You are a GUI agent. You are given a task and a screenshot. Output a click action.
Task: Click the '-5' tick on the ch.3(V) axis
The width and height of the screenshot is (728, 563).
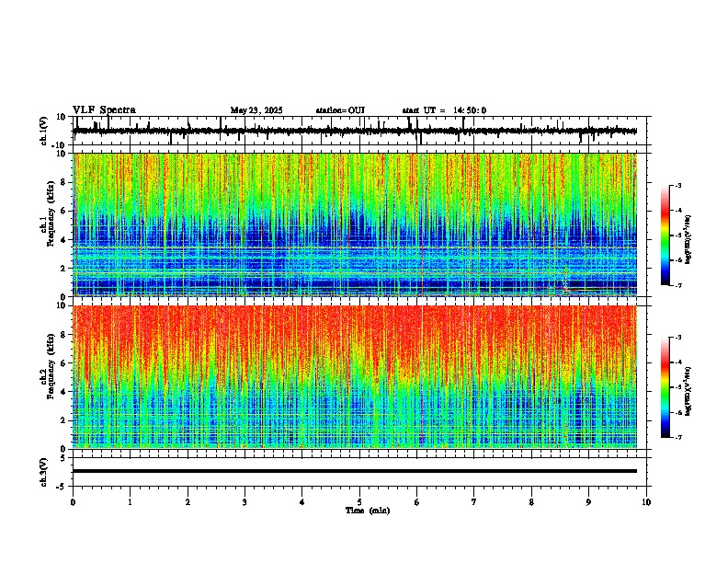coord(63,487)
